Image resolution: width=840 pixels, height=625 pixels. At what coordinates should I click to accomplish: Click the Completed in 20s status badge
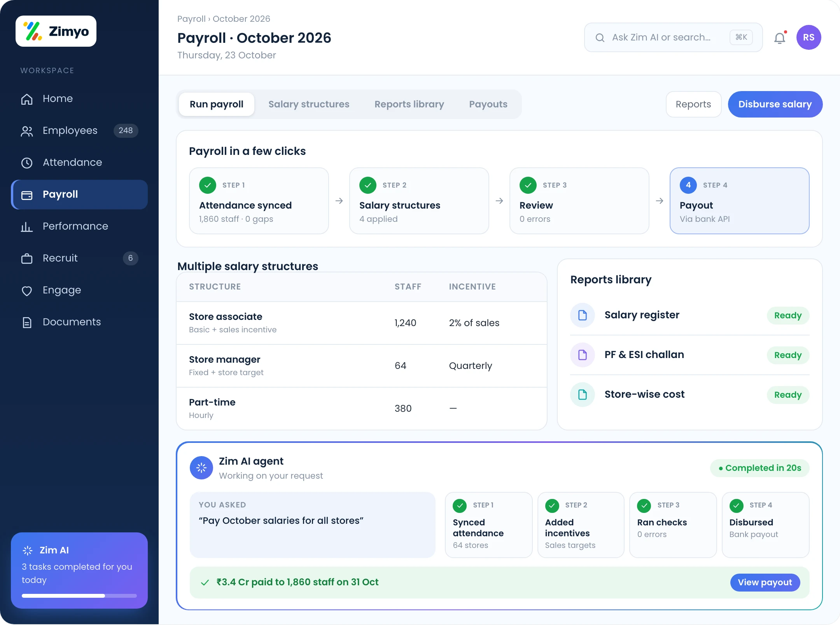point(760,468)
